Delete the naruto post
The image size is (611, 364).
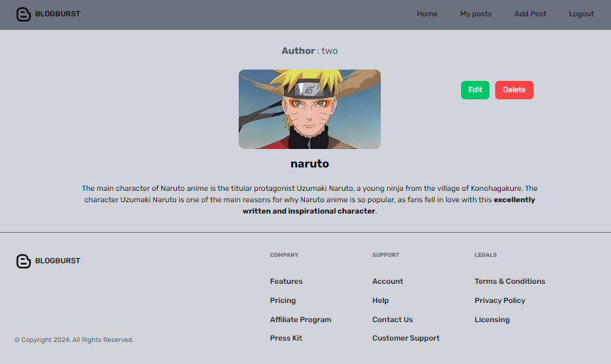(x=514, y=90)
